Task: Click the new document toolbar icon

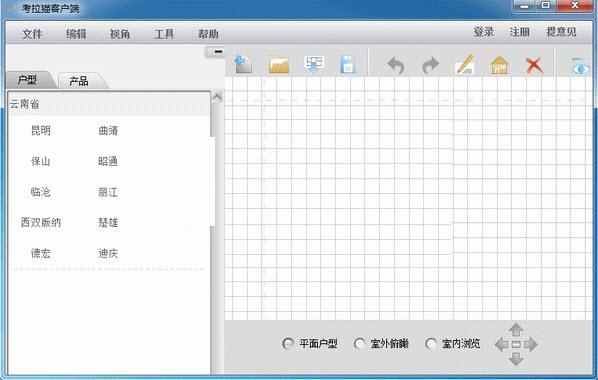Action: (x=243, y=64)
